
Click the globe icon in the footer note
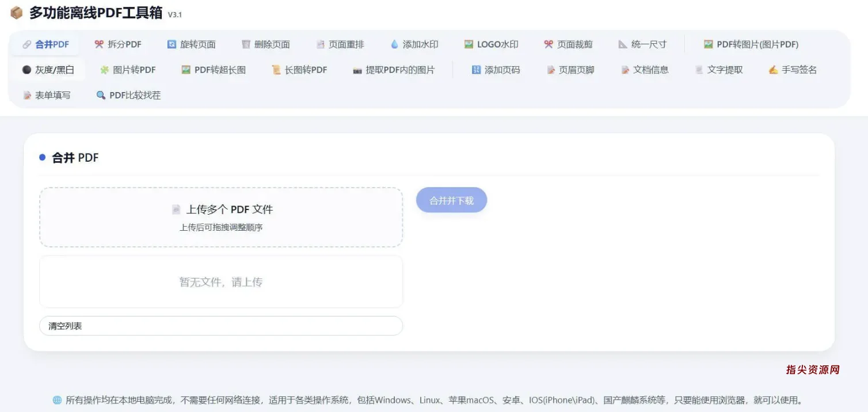point(57,400)
